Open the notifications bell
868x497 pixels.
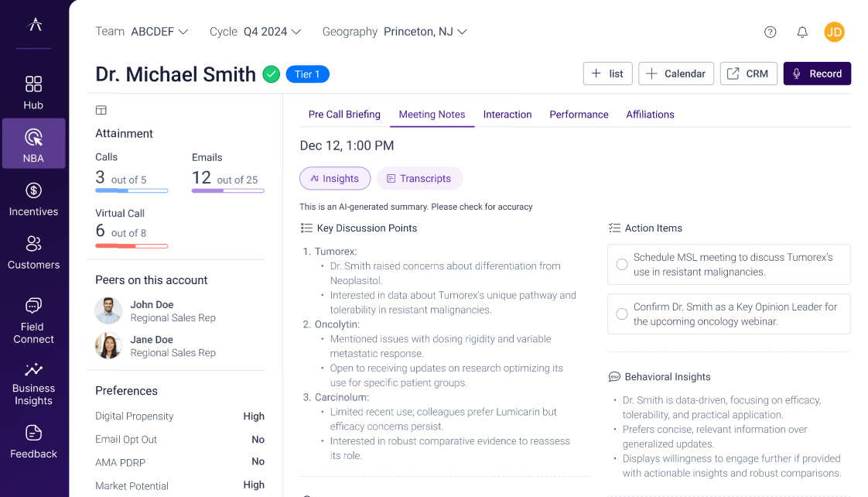pos(802,32)
